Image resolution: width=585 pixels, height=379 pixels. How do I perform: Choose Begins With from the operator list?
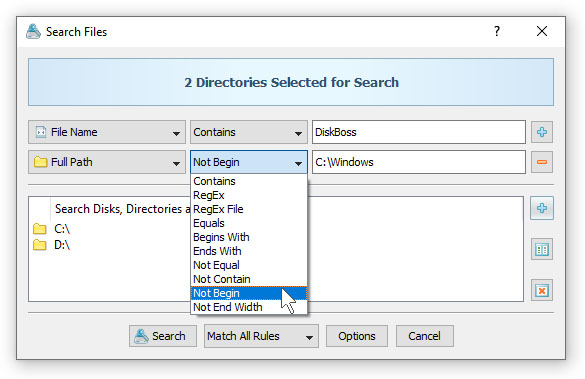pos(249,237)
